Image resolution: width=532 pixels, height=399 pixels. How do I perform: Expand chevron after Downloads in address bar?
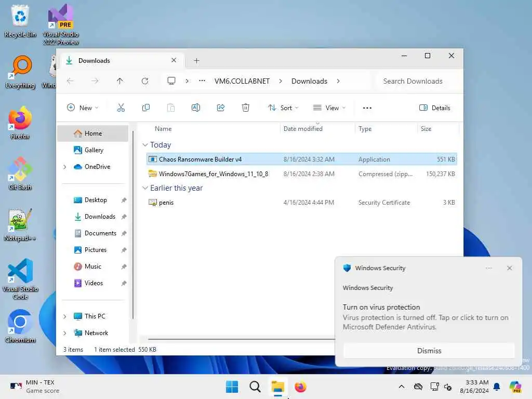pyautogui.click(x=338, y=81)
